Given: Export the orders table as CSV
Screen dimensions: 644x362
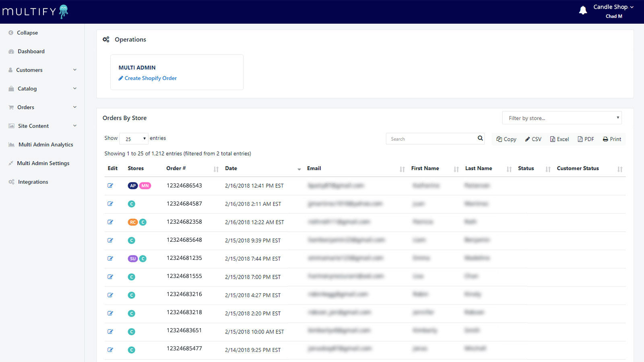Looking at the screenshot, I should coord(533,139).
